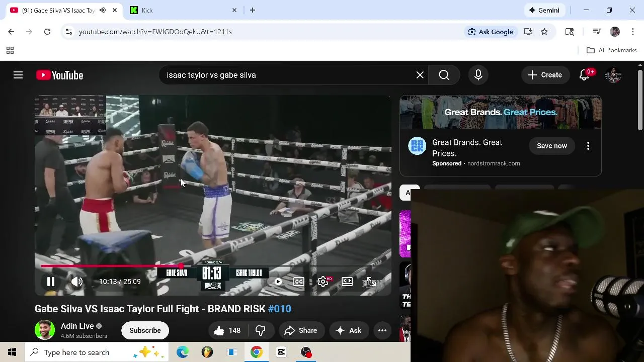This screenshot has width=644, height=362.
Task: Reload the current page
Action: click(x=47, y=32)
